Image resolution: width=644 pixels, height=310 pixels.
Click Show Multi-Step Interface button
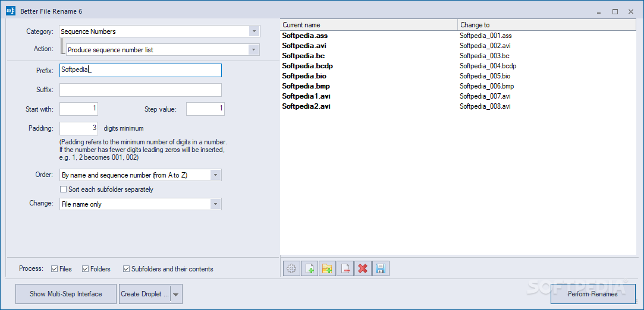(66, 294)
